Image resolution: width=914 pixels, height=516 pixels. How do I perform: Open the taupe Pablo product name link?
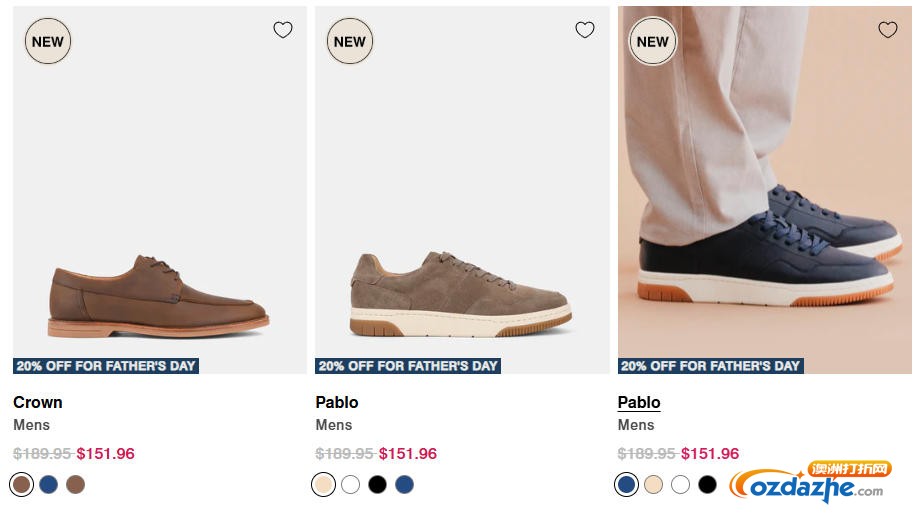click(x=337, y=402)
